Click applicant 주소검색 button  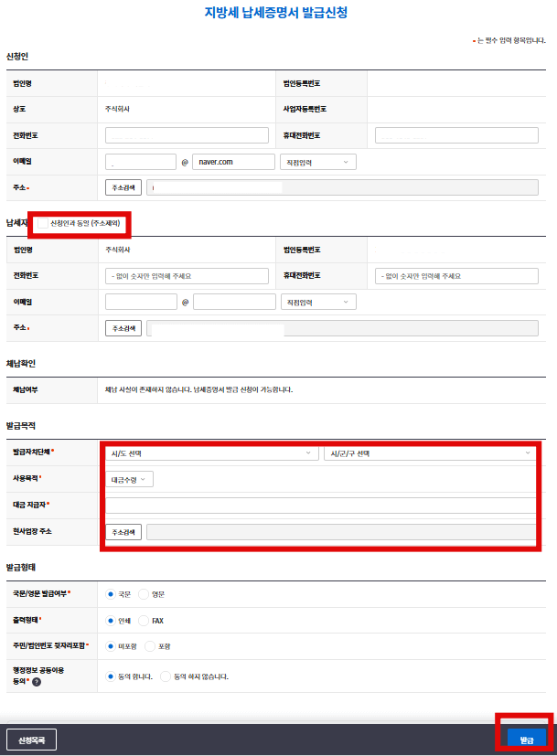123,187
